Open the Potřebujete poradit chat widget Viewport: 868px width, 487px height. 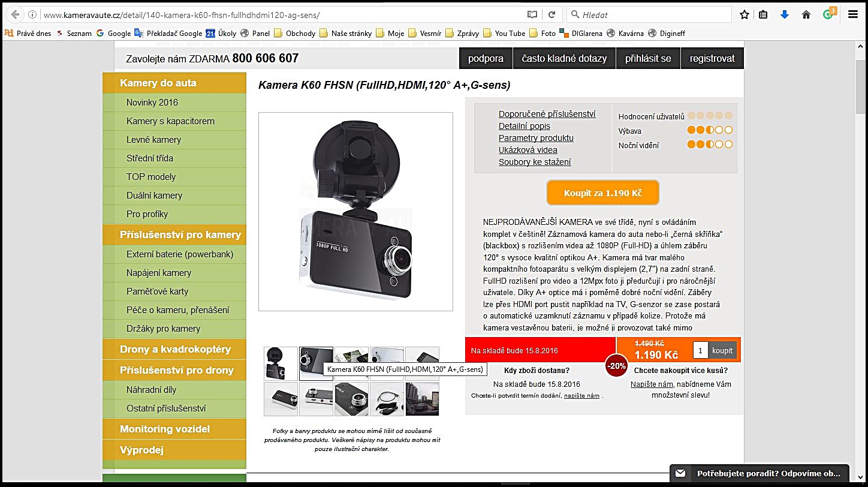click(x=759, y=473)
